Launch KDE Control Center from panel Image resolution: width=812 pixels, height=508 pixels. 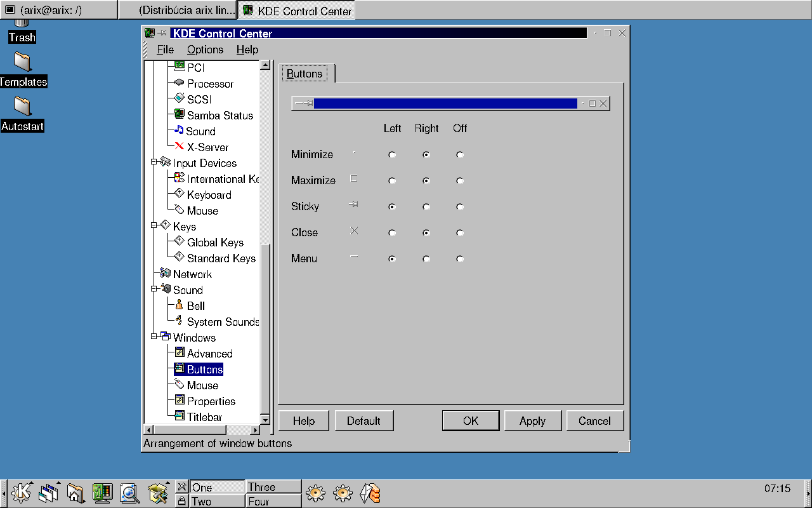(x=102, y=493)
